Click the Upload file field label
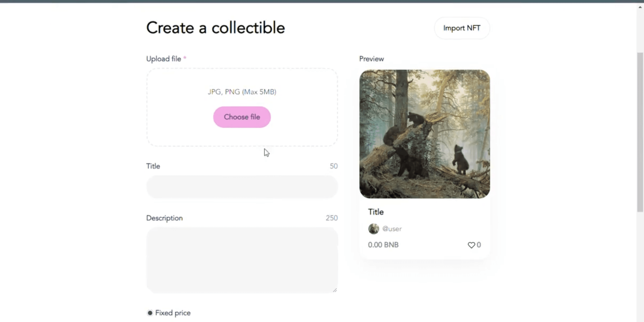Image resolution: width=644 pixels, height=322 pixels. tap(164, 59)
